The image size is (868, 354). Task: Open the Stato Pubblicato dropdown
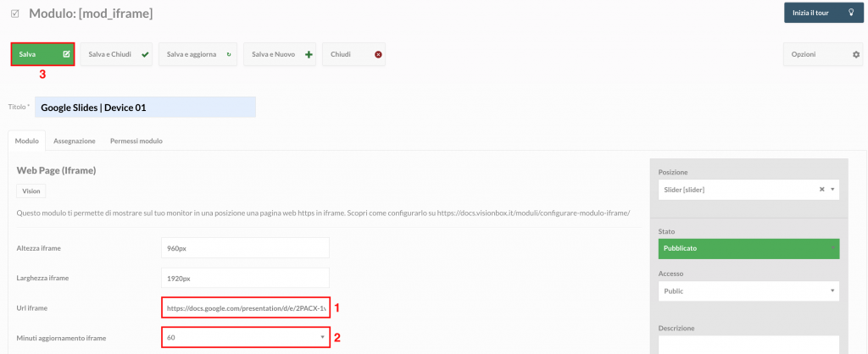pos(749,248)
